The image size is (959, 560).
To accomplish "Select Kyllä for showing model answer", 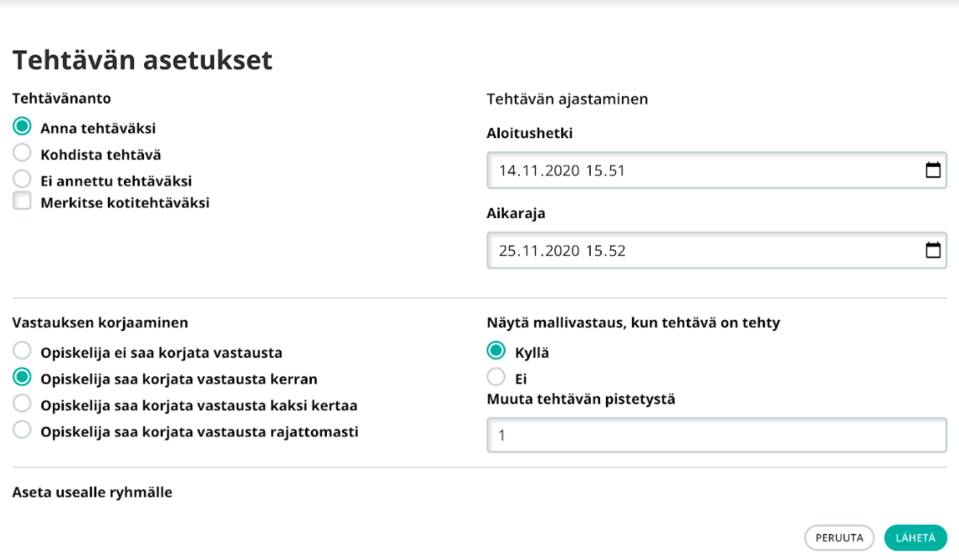I will [x=497, y=351].
